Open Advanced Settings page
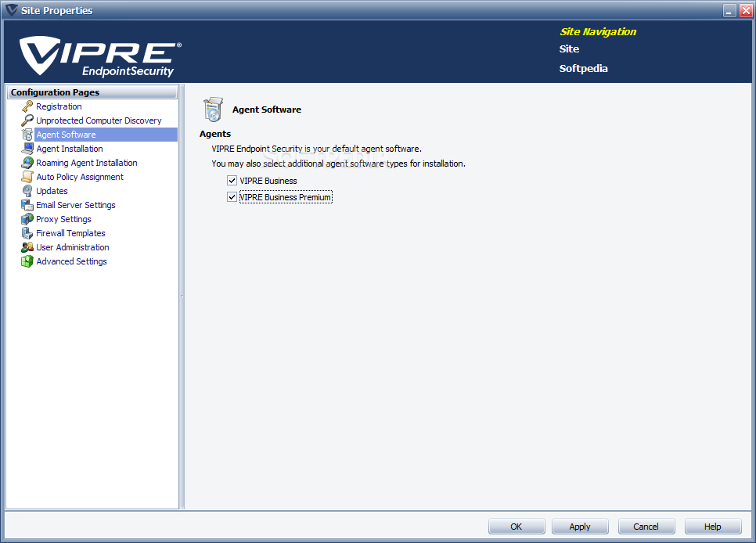The width and height of the screenshot is (756, 543). pyautogui.click(x=71, y=261)
